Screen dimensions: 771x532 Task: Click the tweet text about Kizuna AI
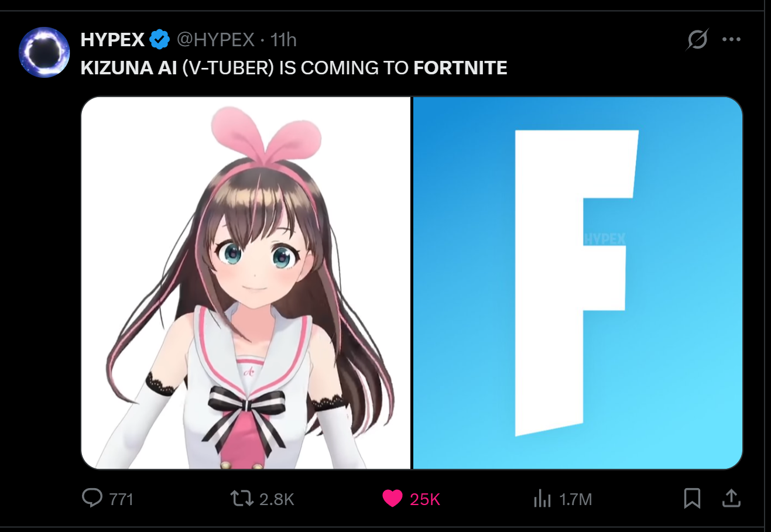(x=294, y=68)
